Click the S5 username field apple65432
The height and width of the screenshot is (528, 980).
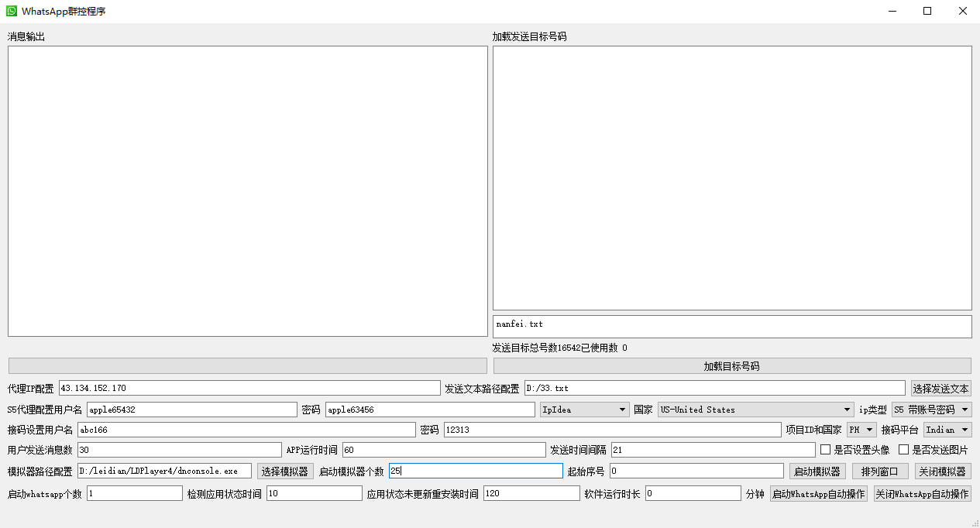(192, 410)
